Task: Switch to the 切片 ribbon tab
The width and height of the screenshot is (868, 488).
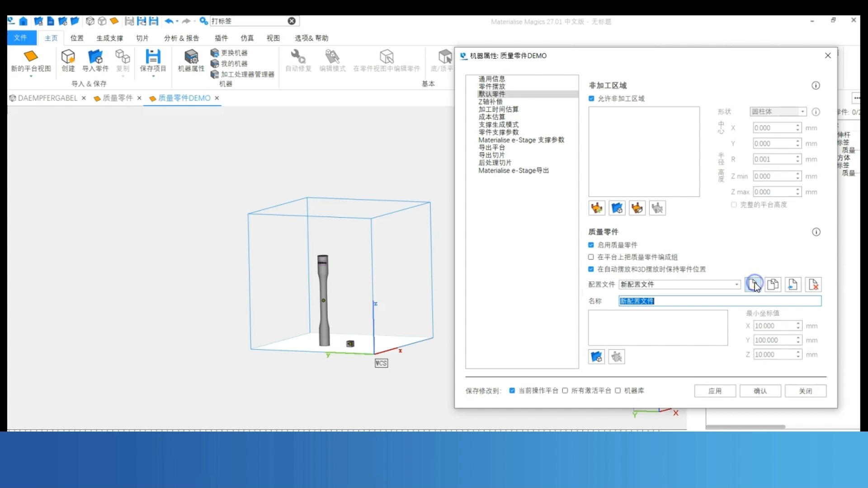Action: (142, 38)
